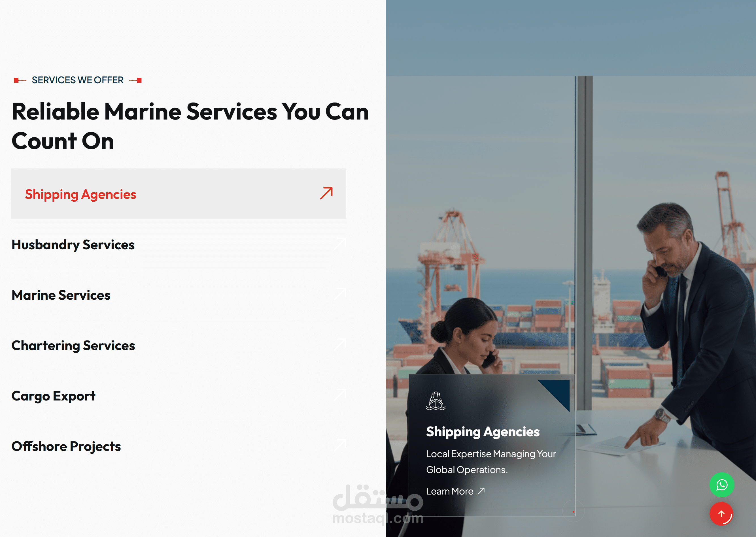Click the arrow beside Chartering Services

340,345
